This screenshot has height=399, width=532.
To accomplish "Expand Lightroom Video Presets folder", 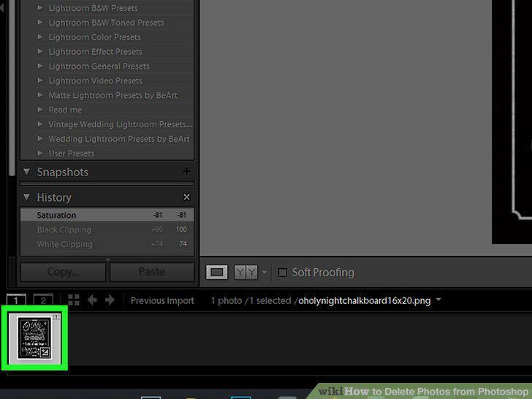I will (x=40, y=80).
